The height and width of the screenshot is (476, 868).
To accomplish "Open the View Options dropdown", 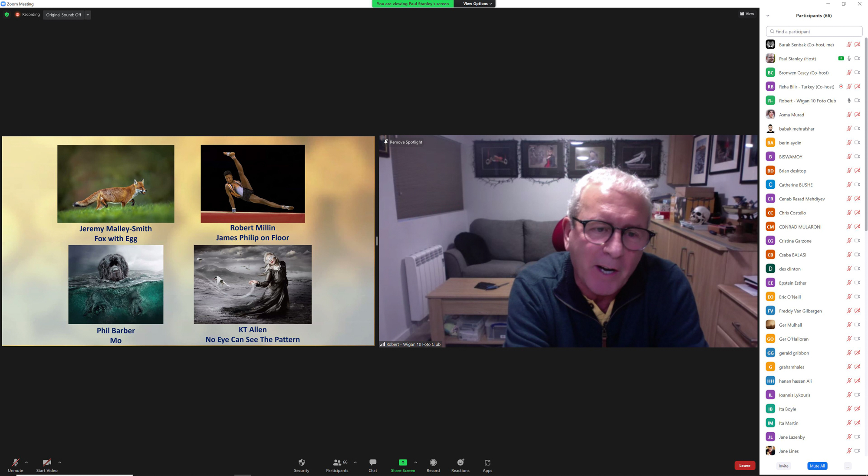I will coord(477,3).
